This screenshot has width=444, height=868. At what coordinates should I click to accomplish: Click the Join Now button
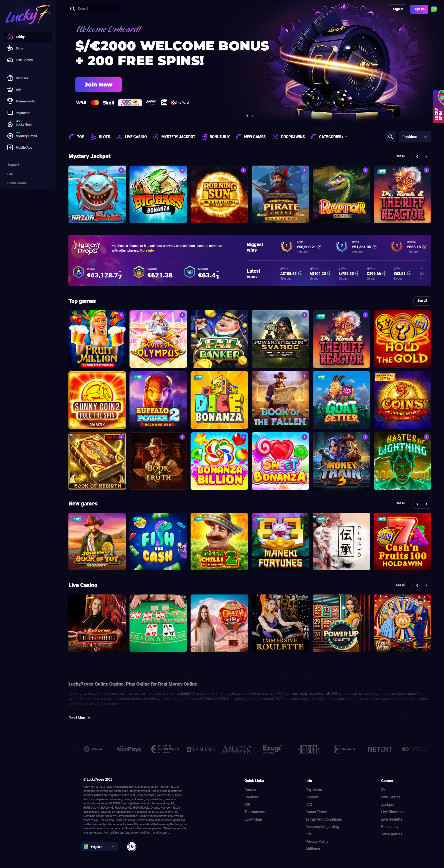(98, 85)
